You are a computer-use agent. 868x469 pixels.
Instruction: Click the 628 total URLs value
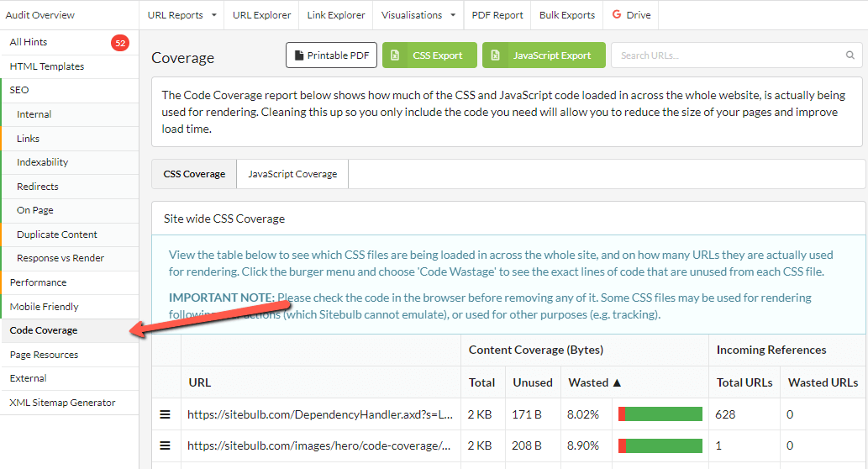[725, 414]
